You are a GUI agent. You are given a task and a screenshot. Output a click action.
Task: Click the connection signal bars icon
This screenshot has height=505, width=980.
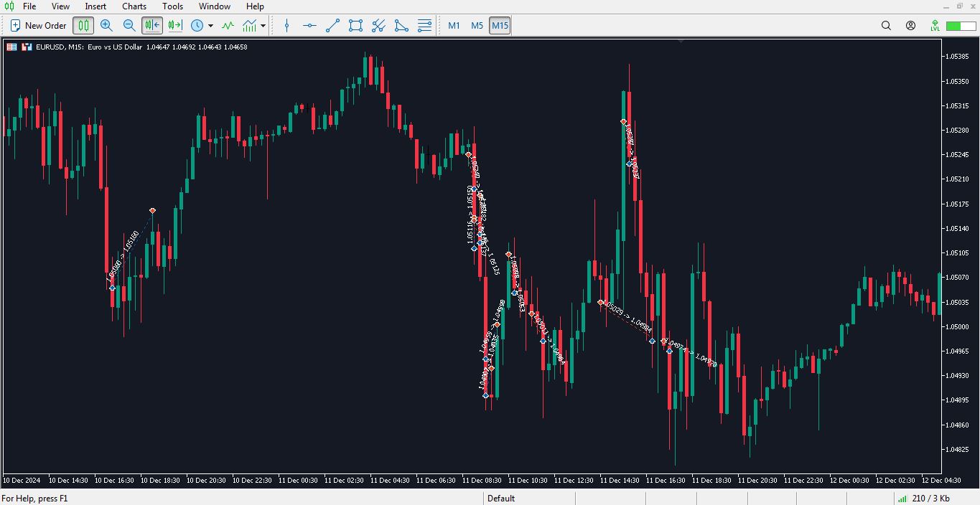pos(902,498)
